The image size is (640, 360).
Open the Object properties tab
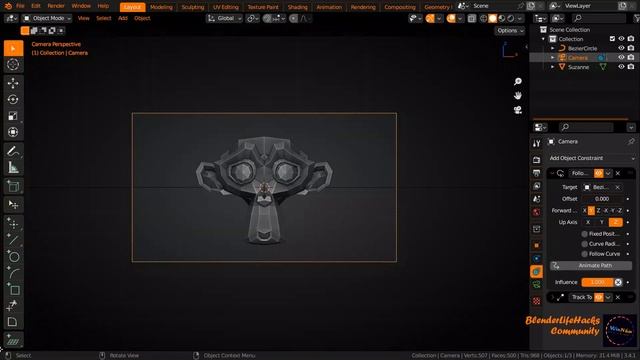(536, 245)
